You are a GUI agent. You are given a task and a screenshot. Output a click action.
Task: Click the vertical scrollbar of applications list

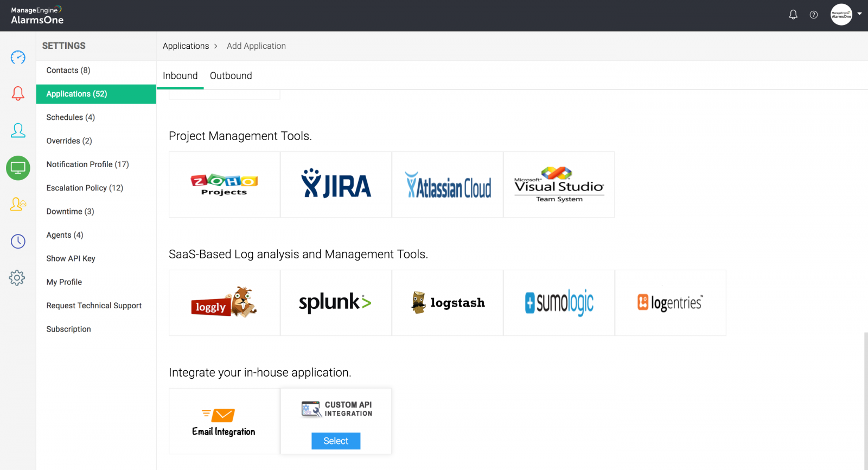pos(866,401)
